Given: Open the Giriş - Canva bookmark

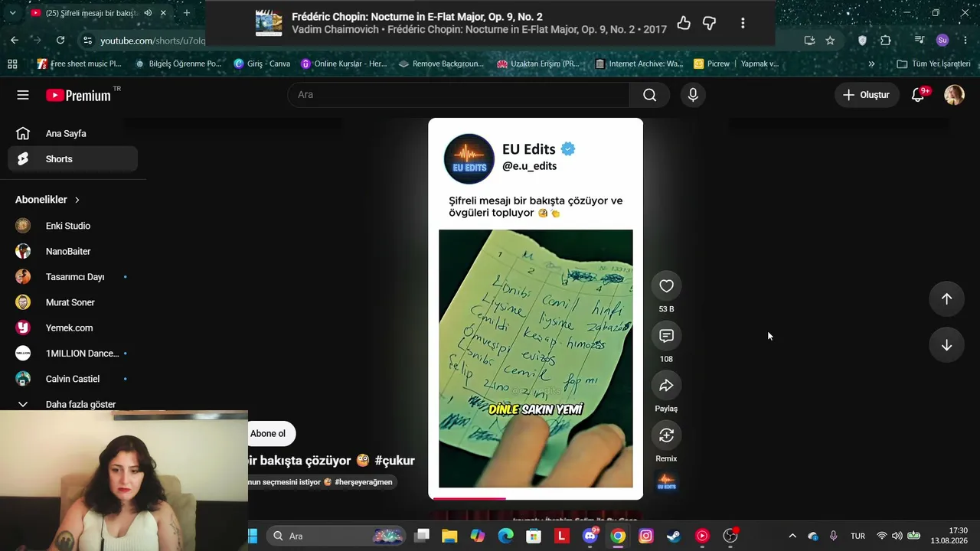Looking at the screenshot, I should point(262,64).
